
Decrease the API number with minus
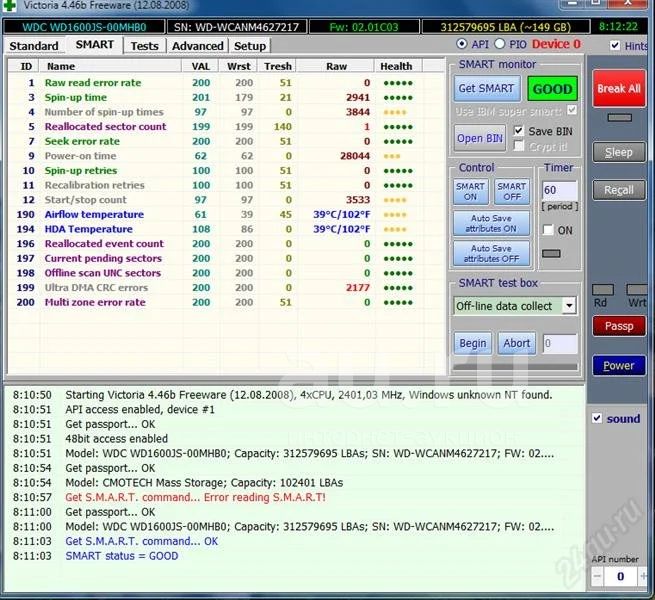click(x=597, y=576)
